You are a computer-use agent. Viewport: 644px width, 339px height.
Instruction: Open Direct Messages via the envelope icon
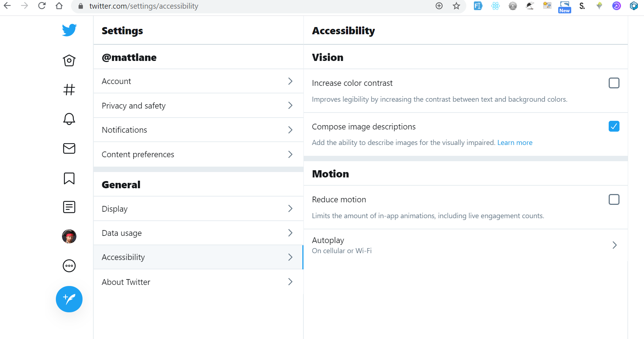[69, 148]
